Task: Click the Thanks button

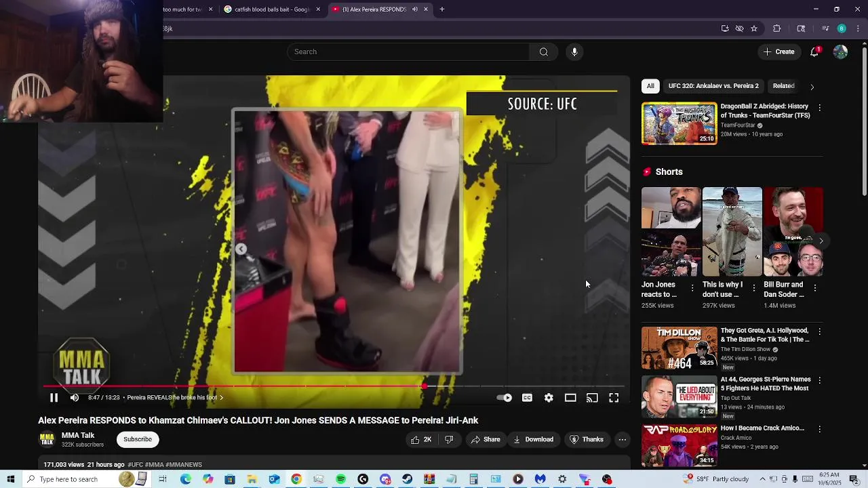Action: 587,439
